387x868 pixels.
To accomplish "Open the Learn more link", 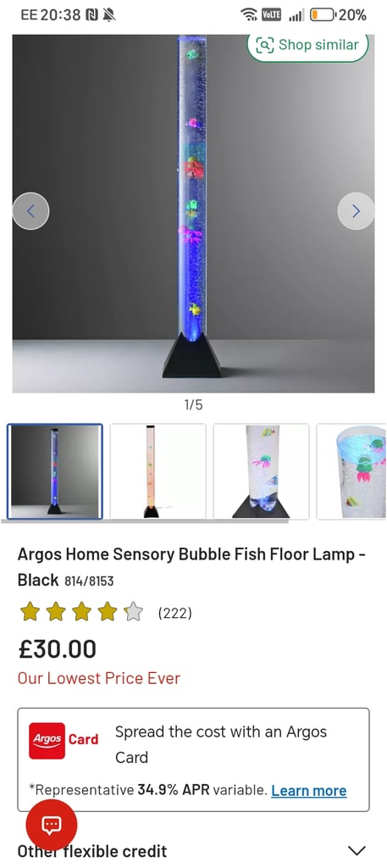I will (308, 791).
